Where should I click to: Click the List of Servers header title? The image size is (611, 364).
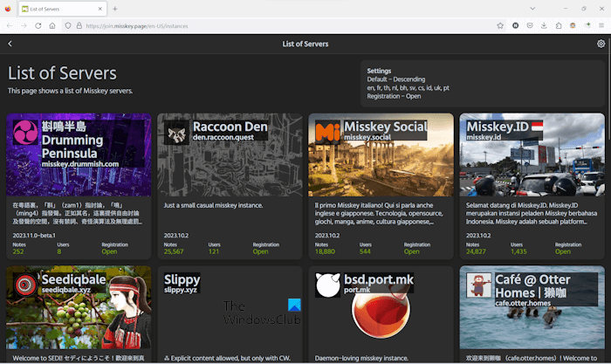(x=305, y=44)
